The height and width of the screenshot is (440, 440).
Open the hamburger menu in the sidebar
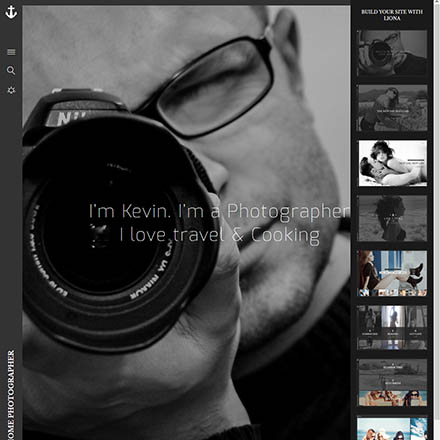[11, 52]
